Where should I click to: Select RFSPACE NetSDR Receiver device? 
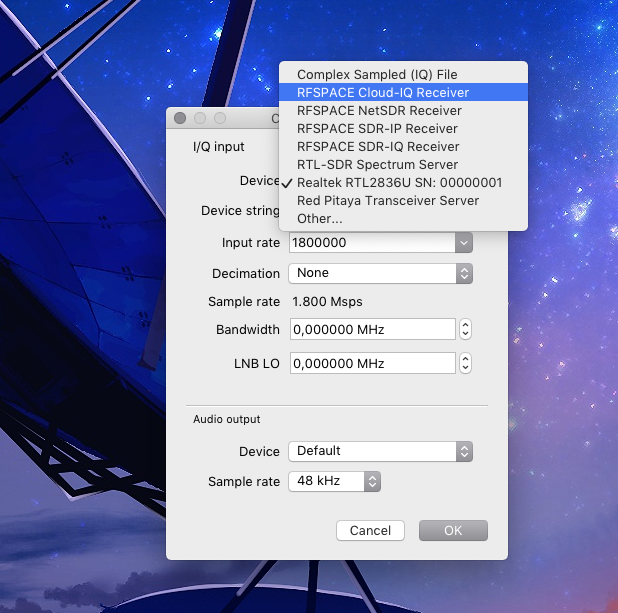click(x=403, y=110)
